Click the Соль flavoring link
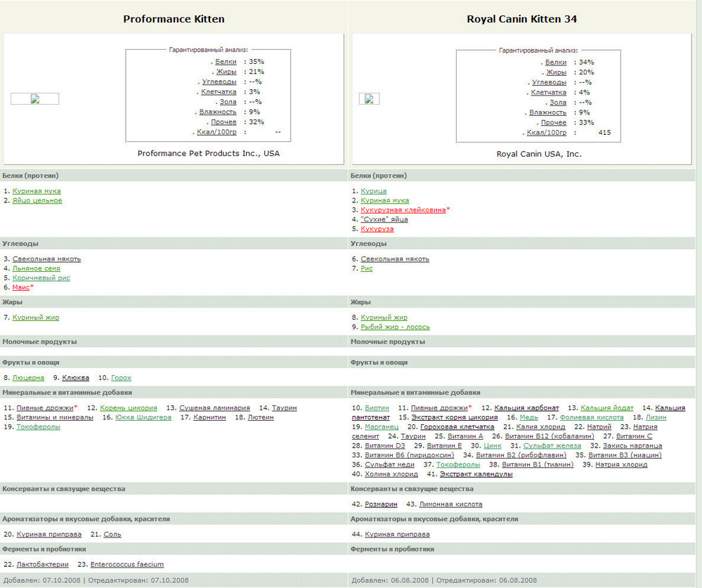This screenshot has height=588, width=702. coord(112,535)
